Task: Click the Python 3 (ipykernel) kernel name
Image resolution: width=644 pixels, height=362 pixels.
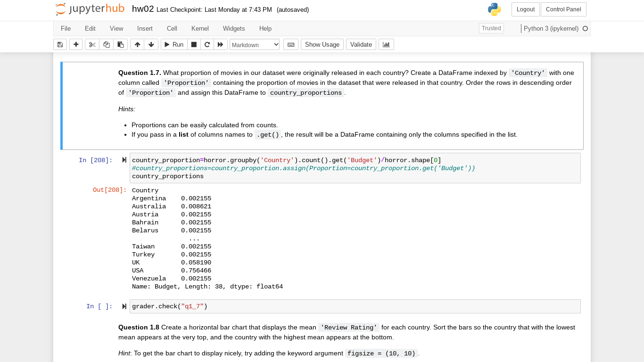Action: click(x=551, y=28)
